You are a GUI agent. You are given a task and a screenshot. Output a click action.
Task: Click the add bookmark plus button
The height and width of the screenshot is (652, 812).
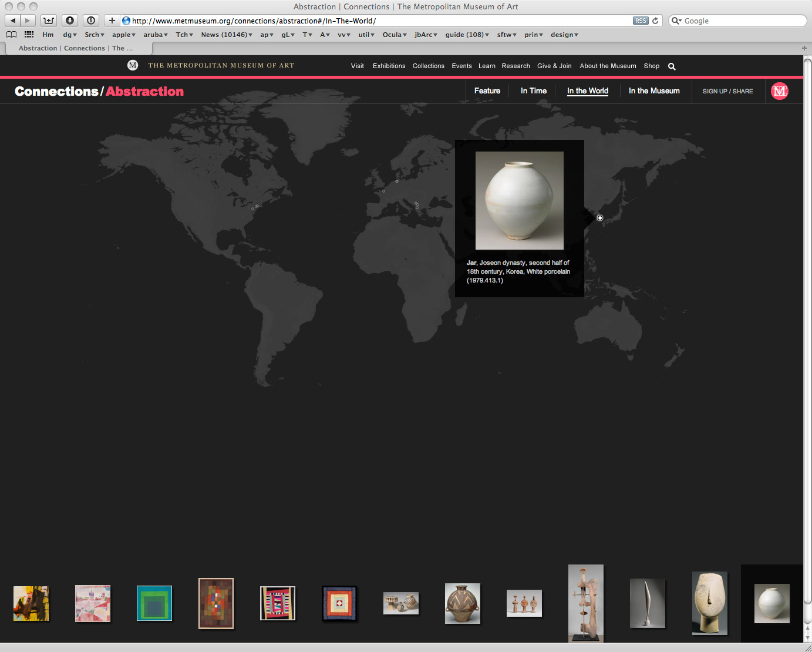[x=112, y=21]
